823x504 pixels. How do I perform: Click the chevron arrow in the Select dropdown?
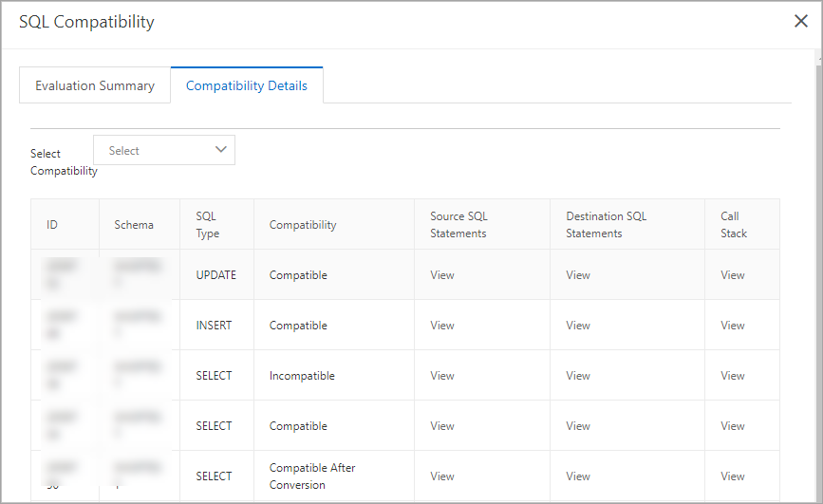[x=221, y=150]
